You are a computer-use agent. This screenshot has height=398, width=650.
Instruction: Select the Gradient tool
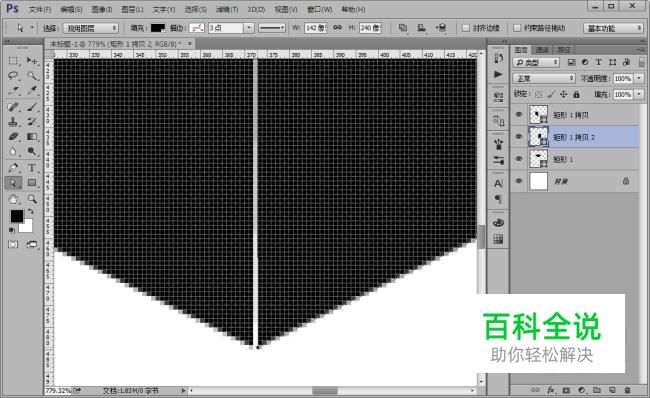[x=32, y=137]
